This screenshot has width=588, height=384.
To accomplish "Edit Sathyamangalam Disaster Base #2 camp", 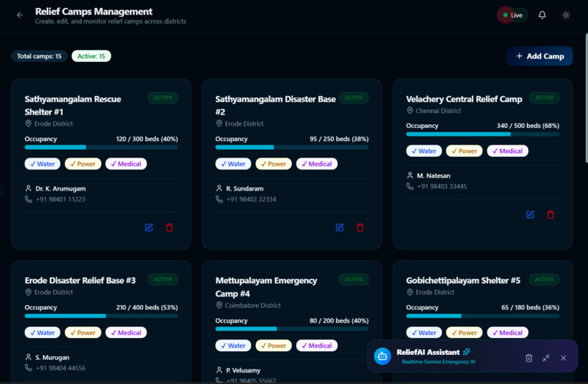I will (x=340, y=228).
